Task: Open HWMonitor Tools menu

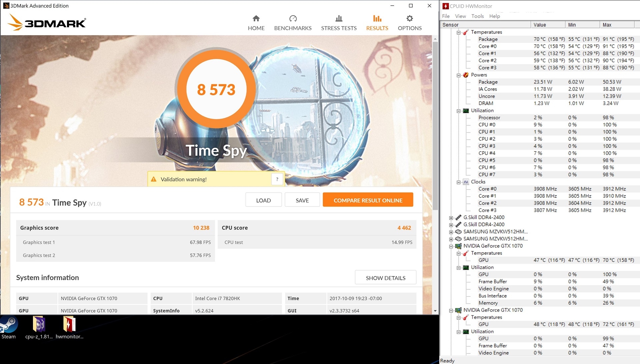Action: coord(477,16)
